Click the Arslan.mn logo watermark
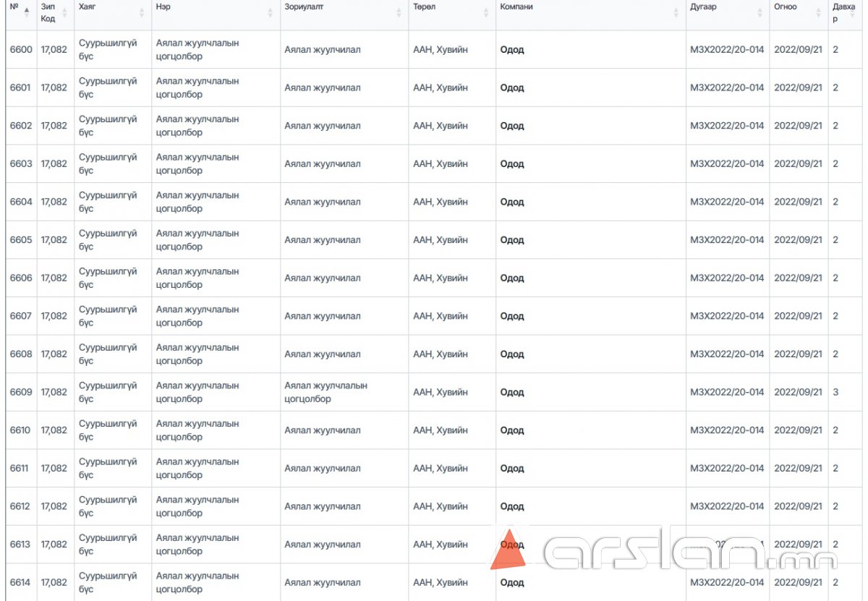This screenshot has height=601, width=868. 664,555
